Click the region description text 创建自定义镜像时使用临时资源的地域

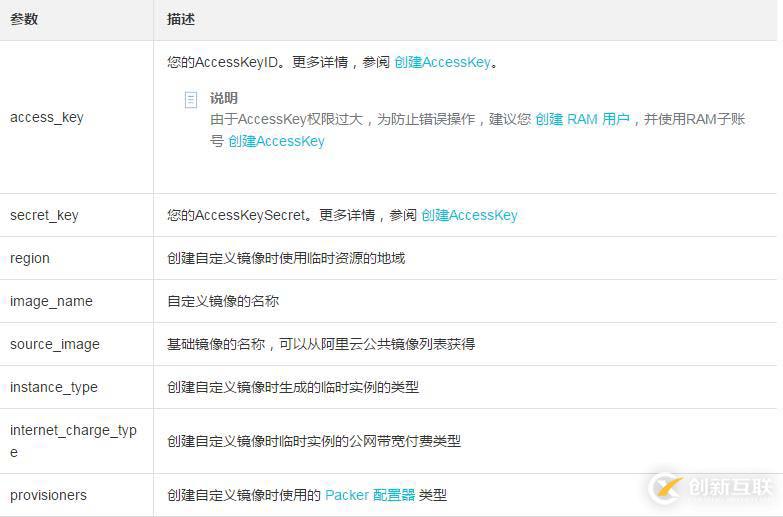tap(286, 258)
